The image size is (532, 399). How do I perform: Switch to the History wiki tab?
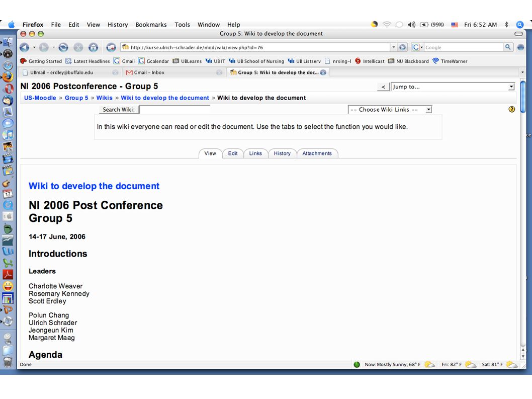pyautogui.click(x=282, y=153)
